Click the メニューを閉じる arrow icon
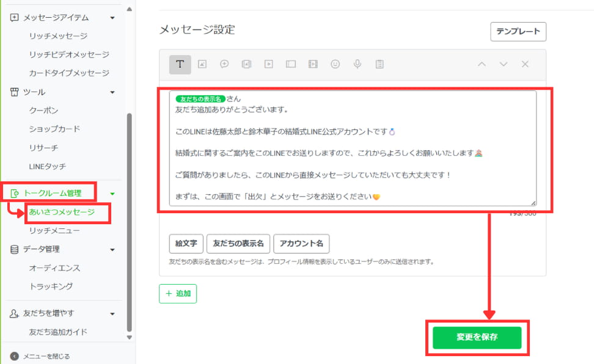This screenshot has height=364, width=594. pos(15,356)
